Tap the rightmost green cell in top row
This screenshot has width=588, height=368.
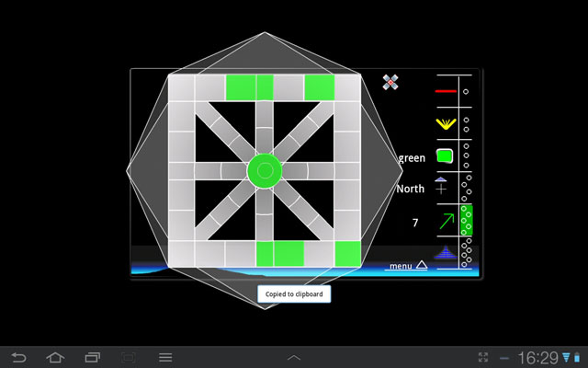(320, 87)
